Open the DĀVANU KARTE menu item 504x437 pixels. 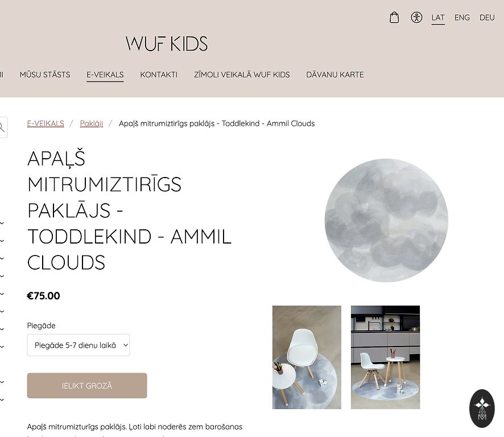point(335,75)
